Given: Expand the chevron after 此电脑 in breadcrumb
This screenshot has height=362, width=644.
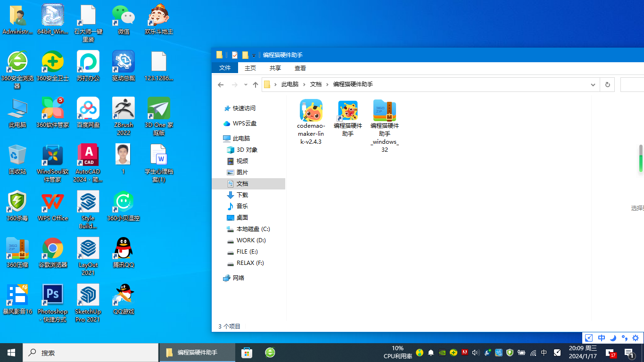Looking at the screenshot, I should 304,84.
